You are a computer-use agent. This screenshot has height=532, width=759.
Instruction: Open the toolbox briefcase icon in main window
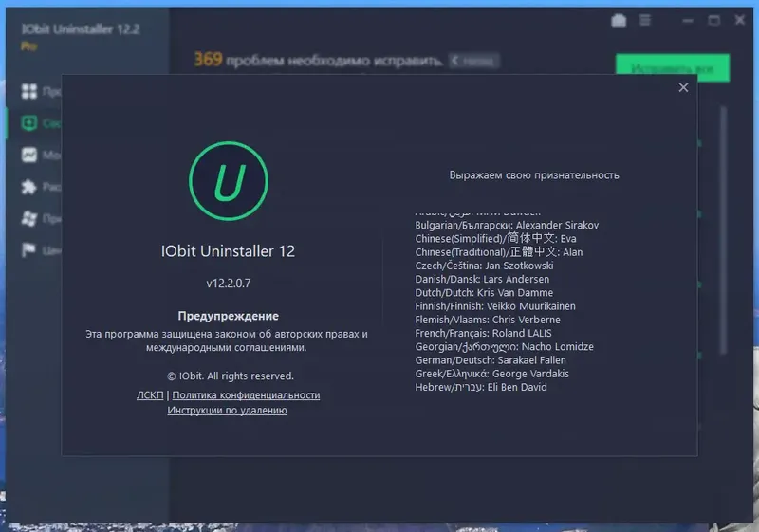click(619, 20)
